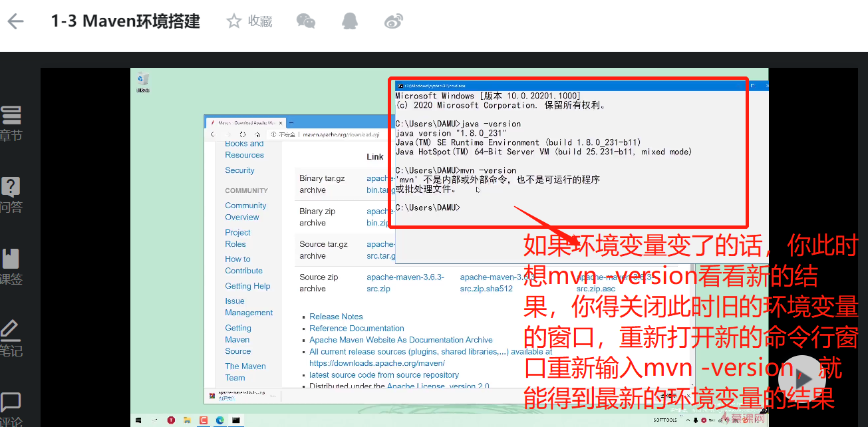This screenshot has width=868, height=427.
Task: Open the red T app on the taskbar
Action: [x=171, y=420]
